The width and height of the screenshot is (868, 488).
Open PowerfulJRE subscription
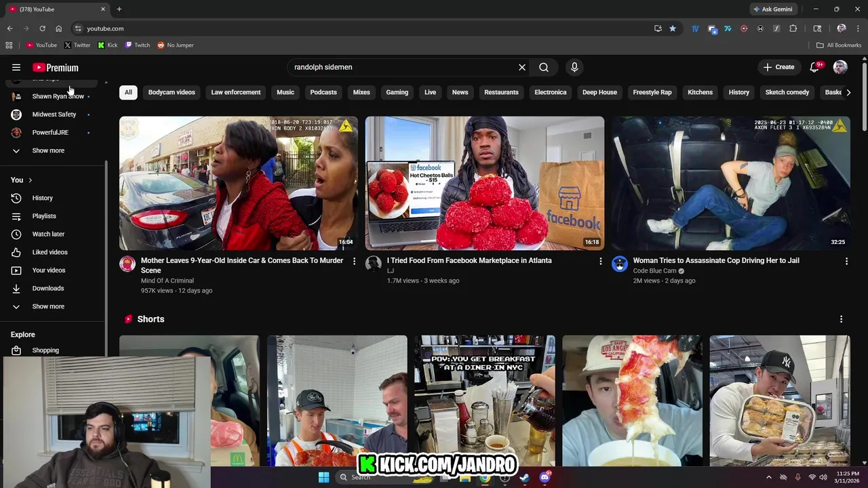point(54,132)
